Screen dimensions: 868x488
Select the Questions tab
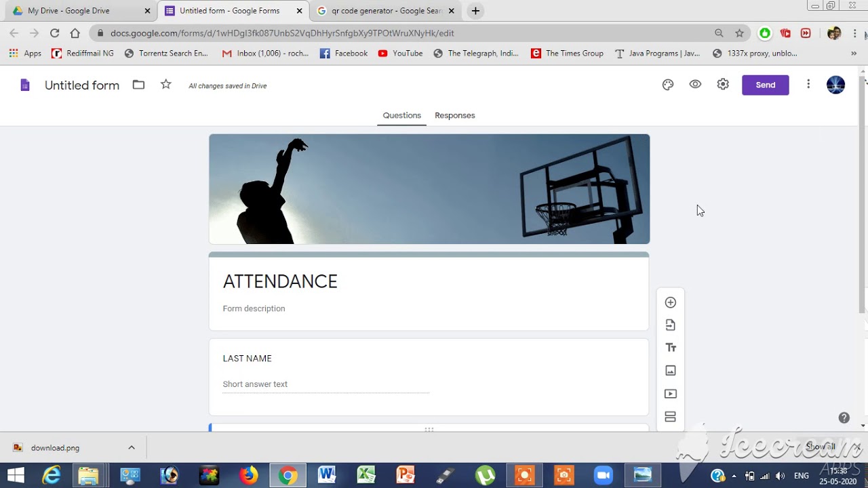coord(402,115)
